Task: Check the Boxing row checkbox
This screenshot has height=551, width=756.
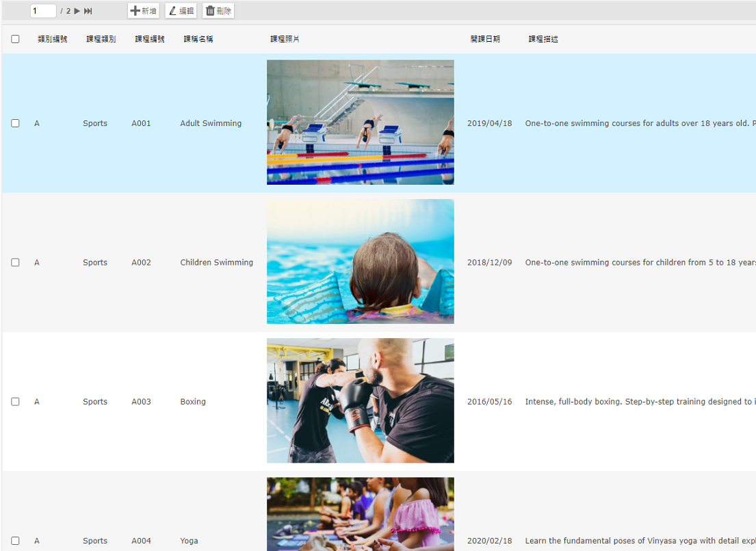Action: pyautogui.click(x=16, y=401)
